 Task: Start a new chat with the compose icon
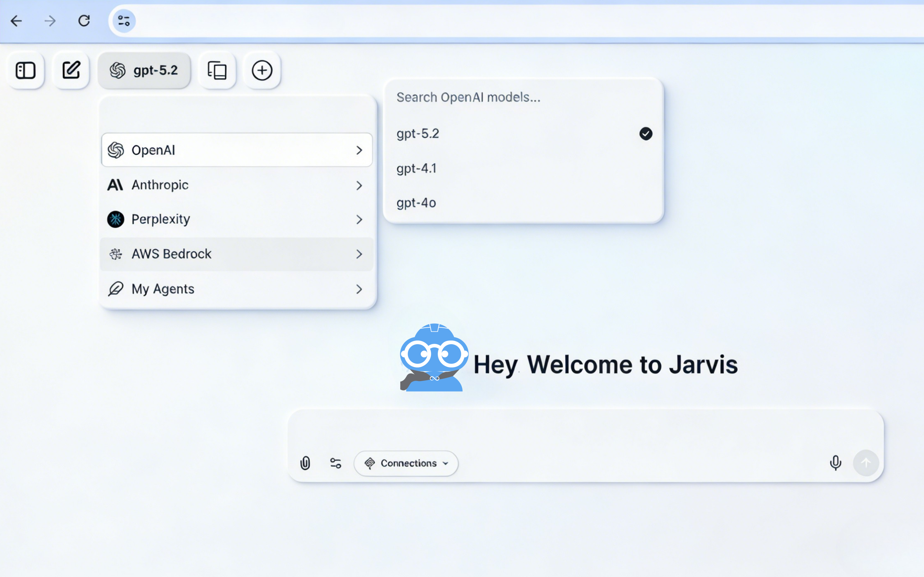click(x=71, y=71)
